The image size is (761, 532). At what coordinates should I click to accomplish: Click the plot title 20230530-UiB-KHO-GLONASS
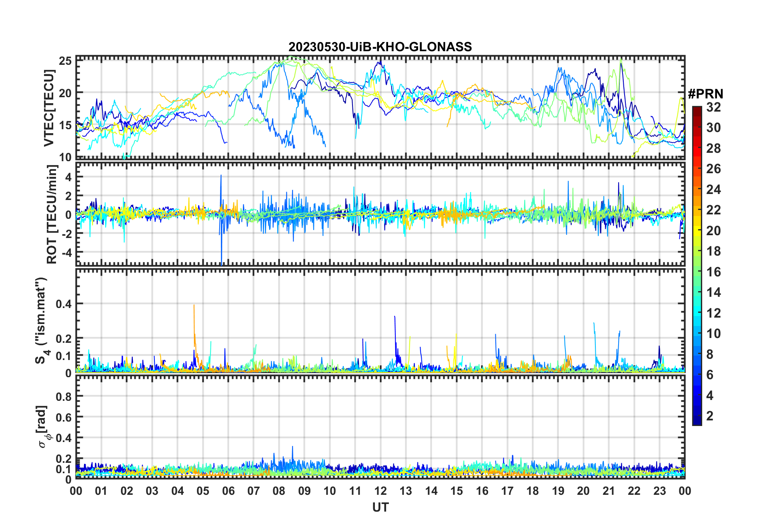tap(380, 47)
